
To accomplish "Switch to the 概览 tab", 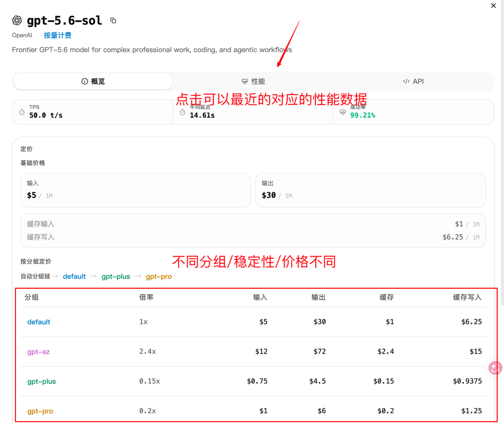I will click(93, 81).
